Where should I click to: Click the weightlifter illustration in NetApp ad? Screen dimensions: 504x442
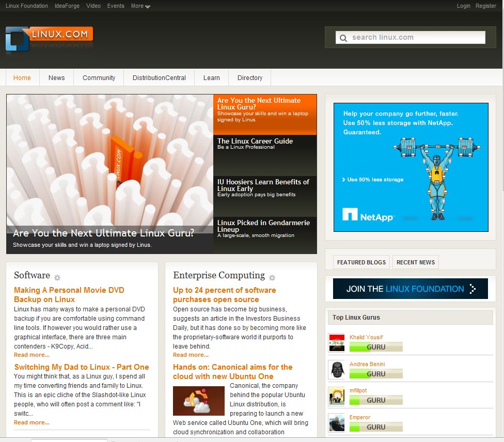pos(437,179)
